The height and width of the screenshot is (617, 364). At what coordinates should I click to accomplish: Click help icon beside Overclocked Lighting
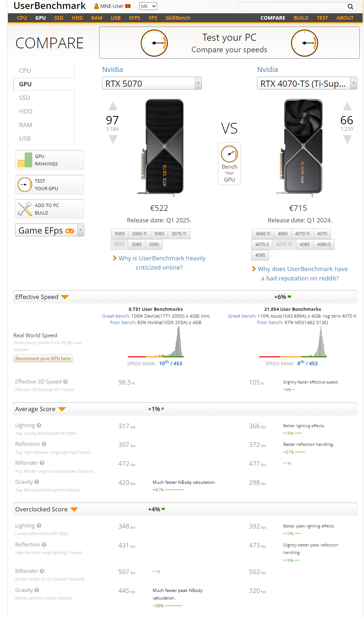[39, 526]
